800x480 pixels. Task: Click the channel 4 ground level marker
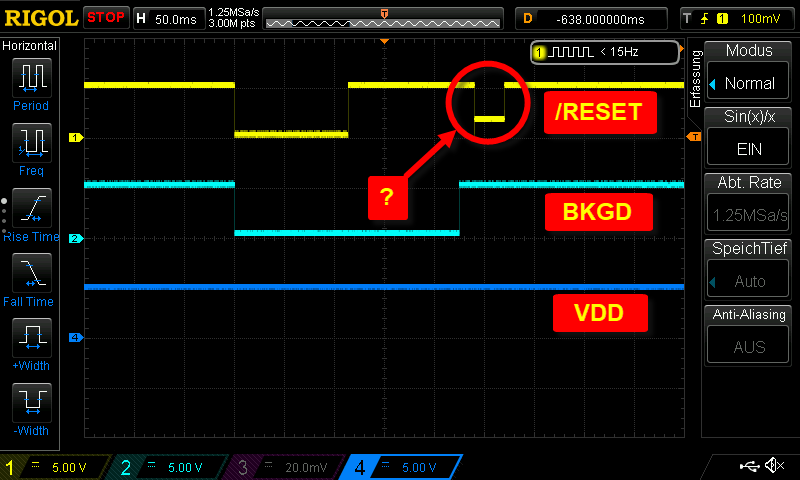(76, 337)
